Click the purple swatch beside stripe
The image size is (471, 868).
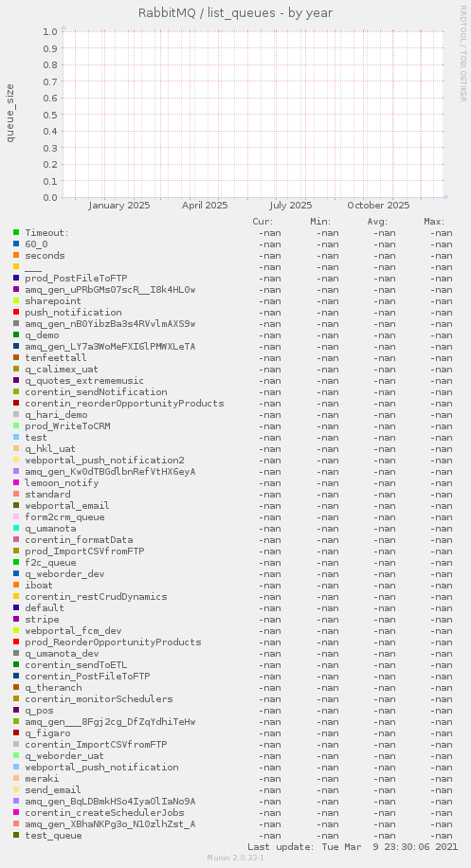[16, 619]
